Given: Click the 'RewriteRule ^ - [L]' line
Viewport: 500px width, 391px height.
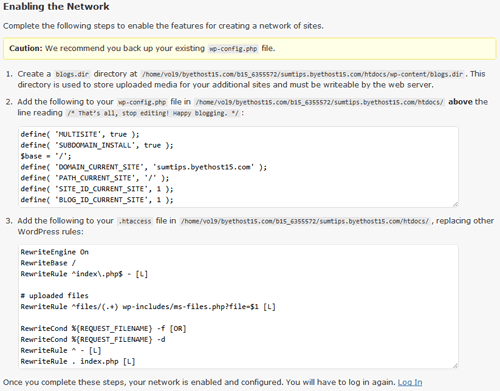Looking at the screenshot, I should 61,351.
